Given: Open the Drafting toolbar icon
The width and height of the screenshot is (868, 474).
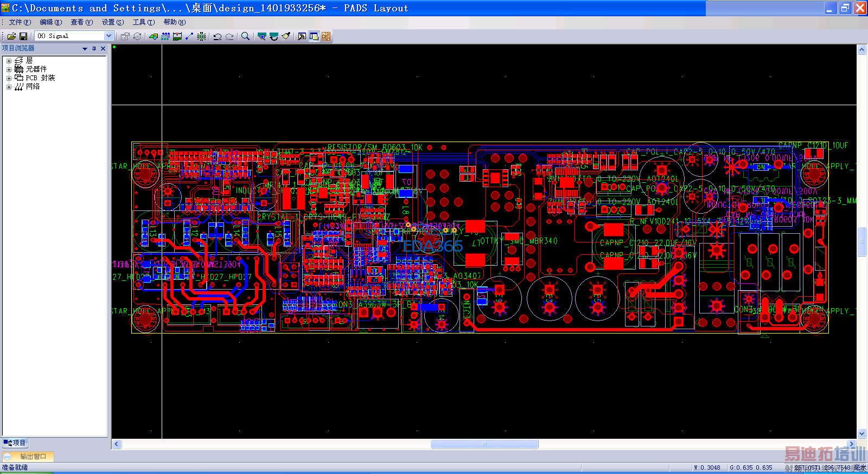Looking at the screenshot, I should 154,36.
